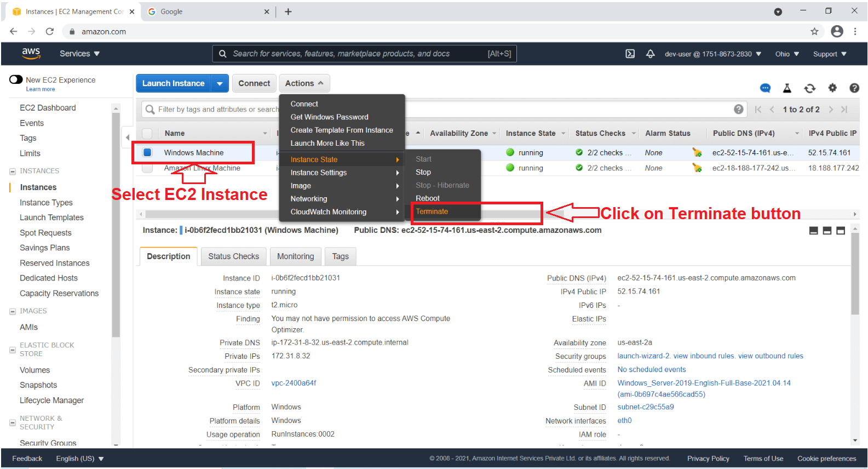The height and width of the screenshot is (469, 868).
Task: Click the Connect button
Action: pos(254,83)
